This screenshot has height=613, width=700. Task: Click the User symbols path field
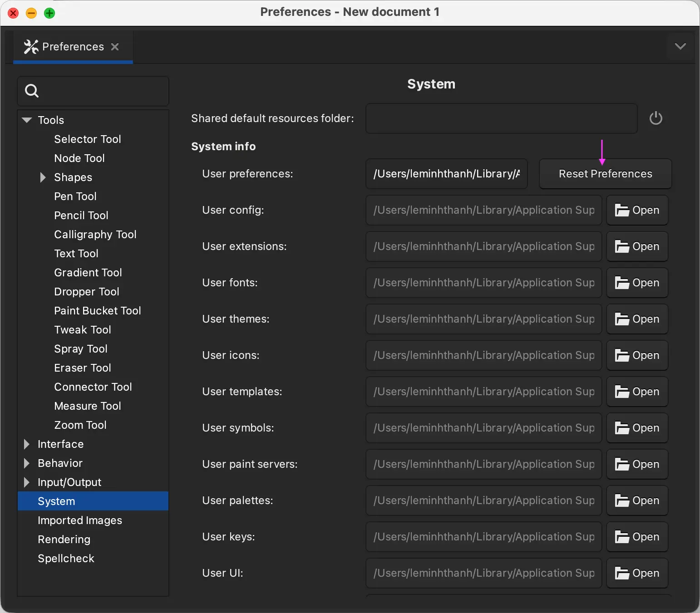tap(484, 428)
